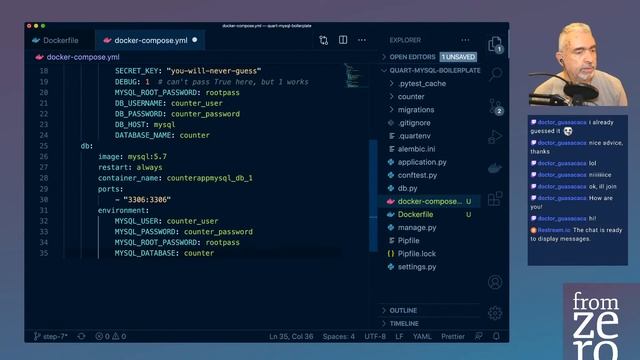This screenshot has height=360, width=640.
Task: Click the step-7 git branch indicator
Action: point(51,336)
